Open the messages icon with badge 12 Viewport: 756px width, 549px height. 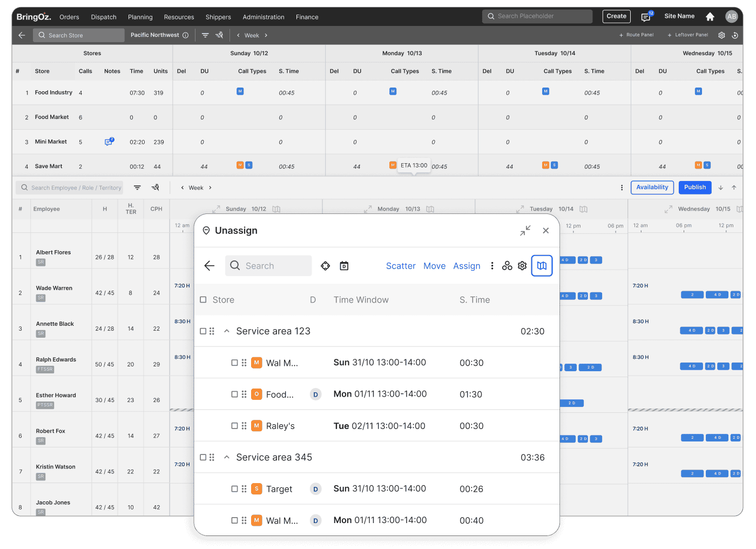tap(646, 17)
